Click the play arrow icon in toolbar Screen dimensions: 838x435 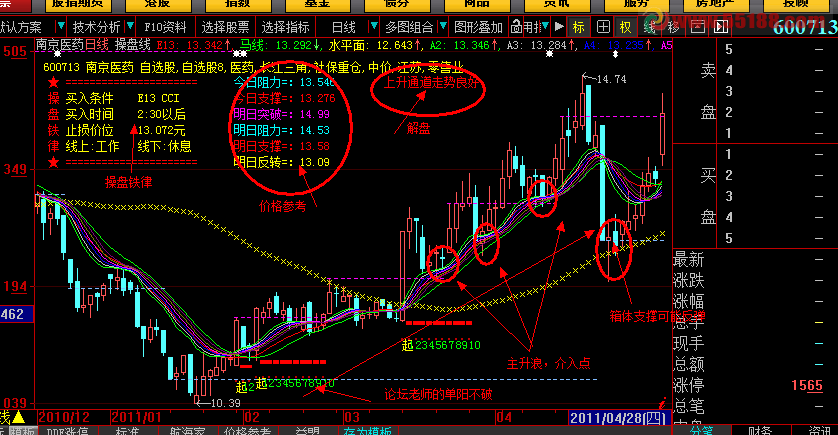coord(560,26)
